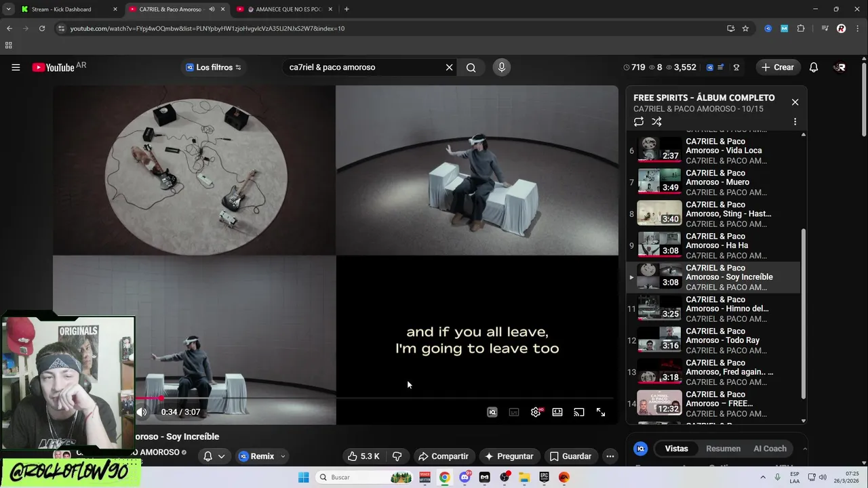This screenshot has height=488, width=868.
Task: Play Todo Ray from playlist
Action: click(713, 340)
